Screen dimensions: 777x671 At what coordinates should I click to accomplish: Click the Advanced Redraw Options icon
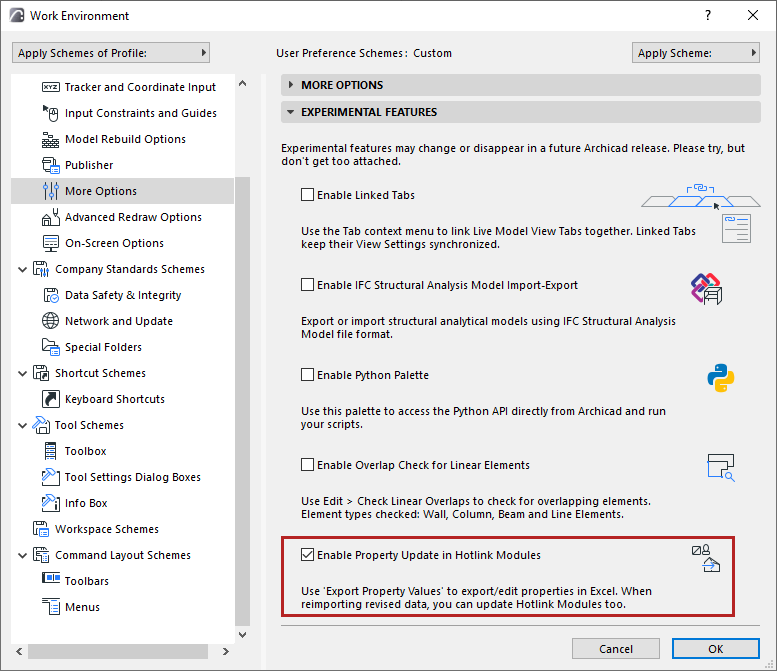point(51,217)
